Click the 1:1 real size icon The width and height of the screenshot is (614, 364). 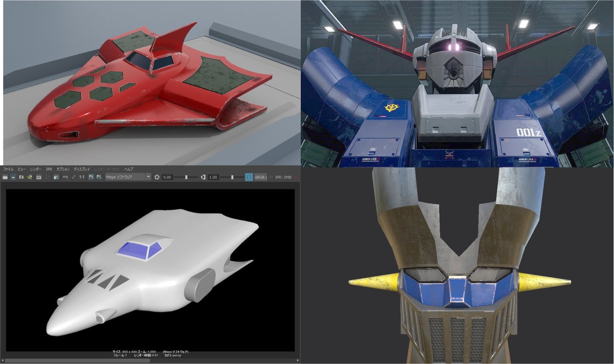tap(82, 177)
